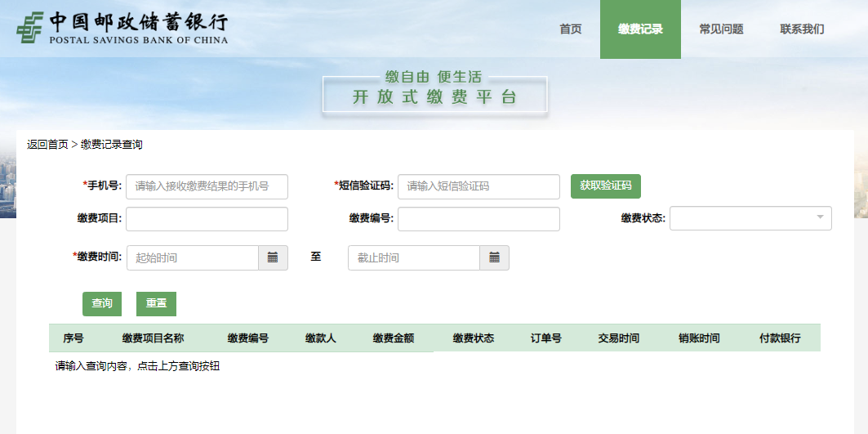This screenshot has height=434, width=868.
Task: Open the 常见问题 menu item
Action: [x=721, y=29]
